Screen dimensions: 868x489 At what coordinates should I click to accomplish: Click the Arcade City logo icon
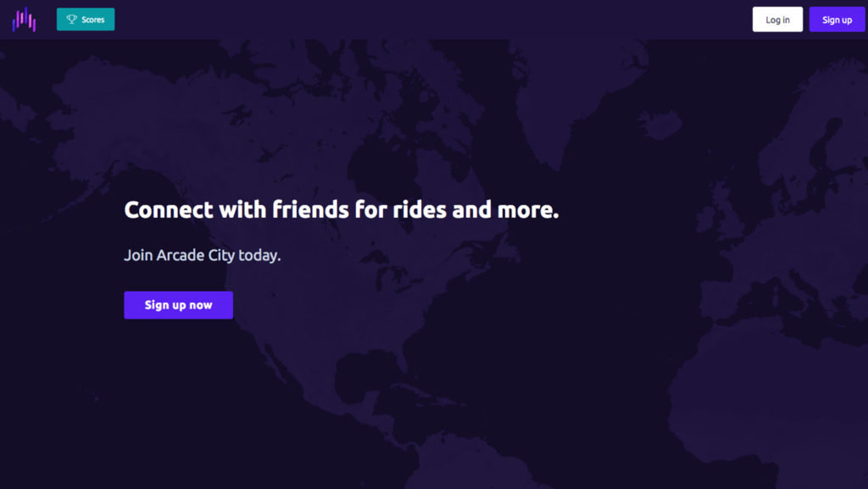(x=24, y=19)
